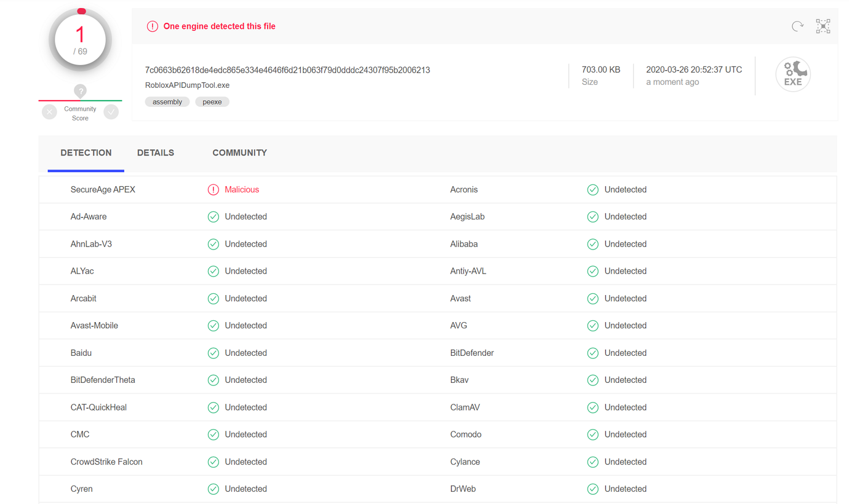
Task: Open the COMMUNITY tab
Action: 239,153
